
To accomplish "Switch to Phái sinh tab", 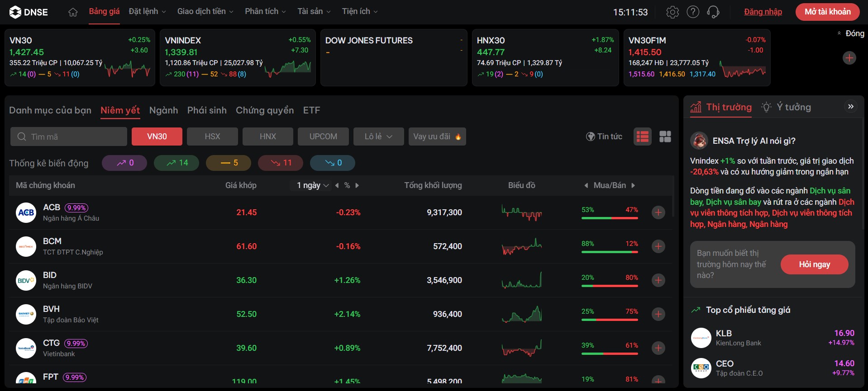I will [207, 110].
